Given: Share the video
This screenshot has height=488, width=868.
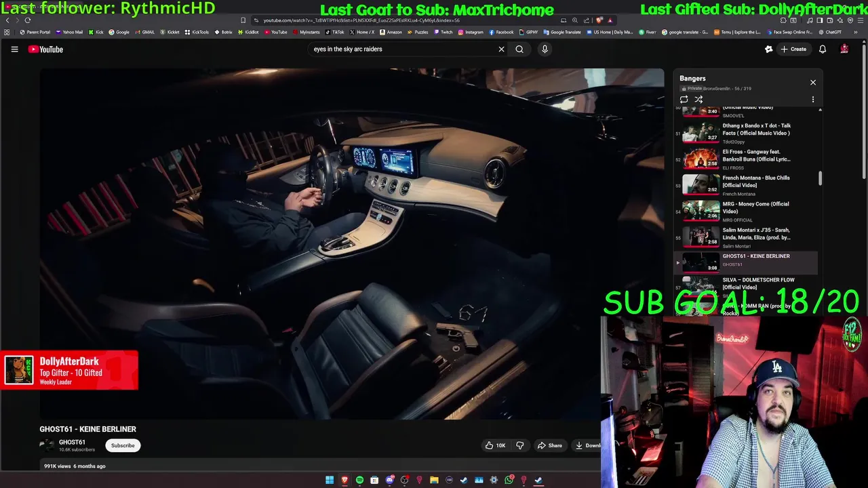Looking at the screenshot, I should (549, 445).
